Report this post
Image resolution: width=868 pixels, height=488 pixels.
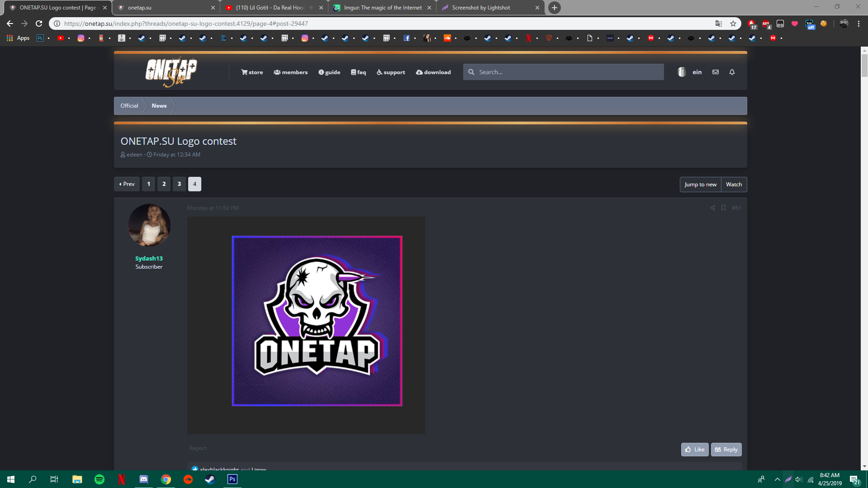(198, 448)
